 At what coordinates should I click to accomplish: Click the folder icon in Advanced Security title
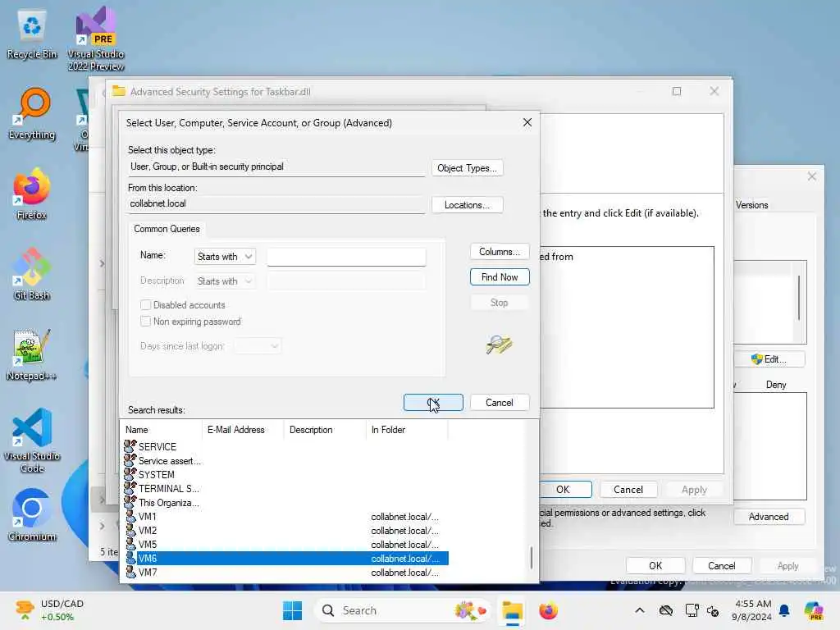[118, 91]
